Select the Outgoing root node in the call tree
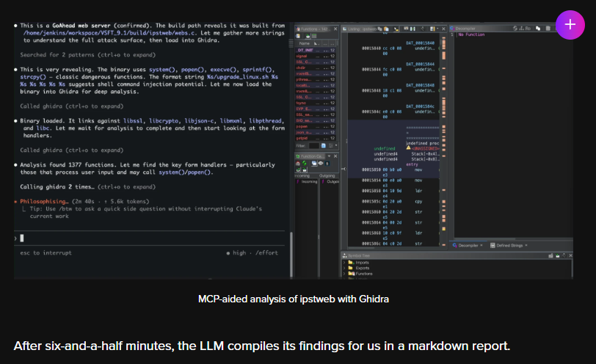 point(330,181)
